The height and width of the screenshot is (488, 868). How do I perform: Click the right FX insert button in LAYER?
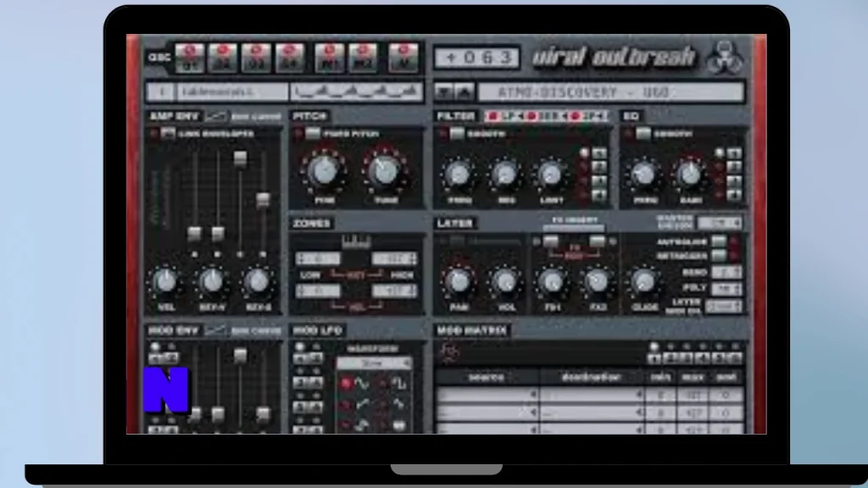pos(597,241)
